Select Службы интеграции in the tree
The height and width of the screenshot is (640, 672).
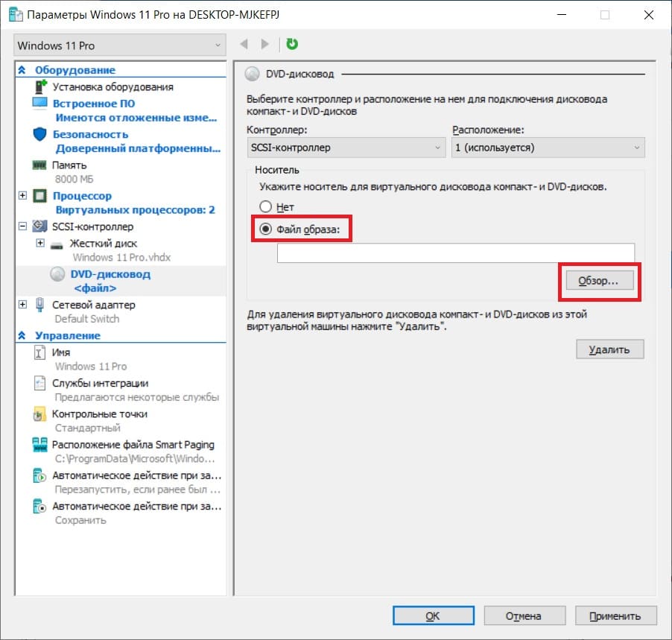100,383
